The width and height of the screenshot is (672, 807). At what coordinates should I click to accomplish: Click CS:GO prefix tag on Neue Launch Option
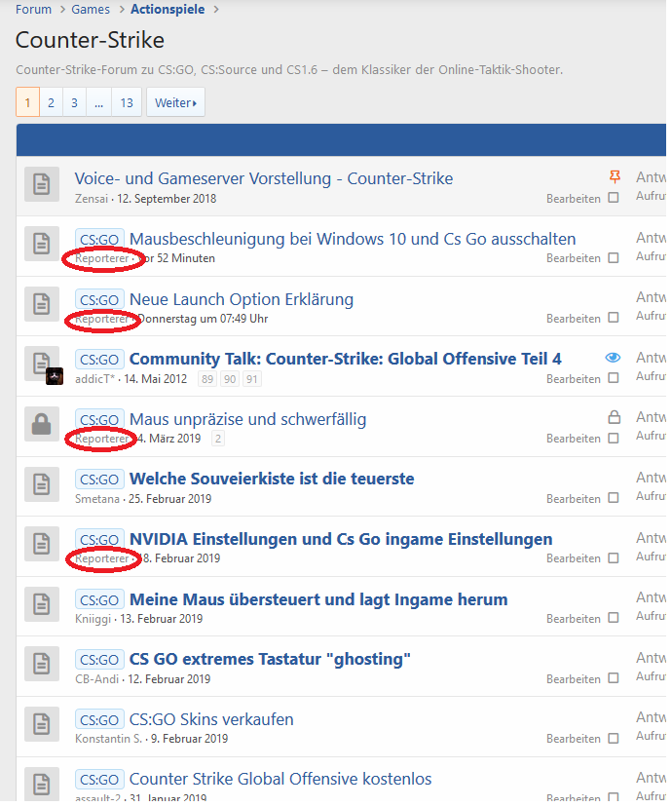(x=99, y=299)
